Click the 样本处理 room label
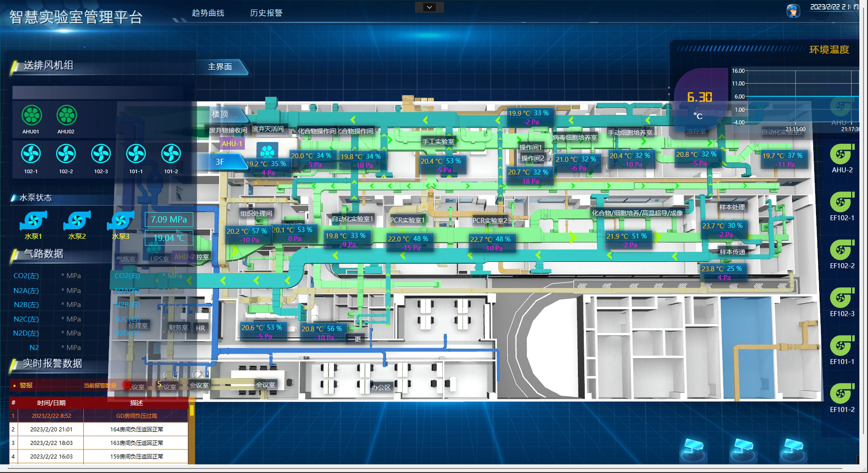Viewport: 868px width, 473px height. pyautogui.click(x=732, y=207)
